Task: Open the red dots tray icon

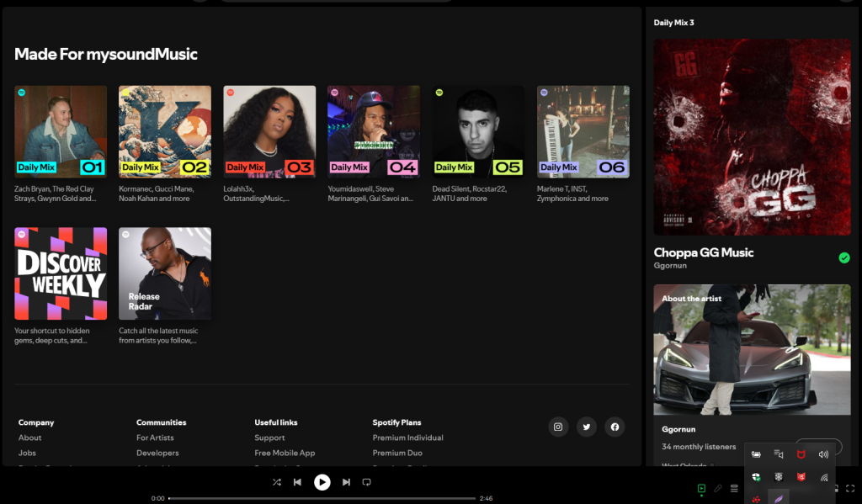Action: click(757, 499)
